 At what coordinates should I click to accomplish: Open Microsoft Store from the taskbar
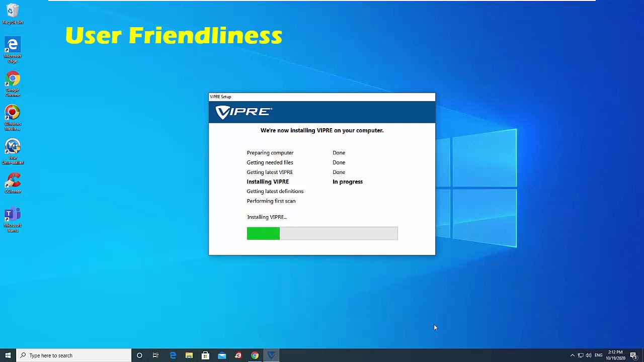click(x=205, y=355)
